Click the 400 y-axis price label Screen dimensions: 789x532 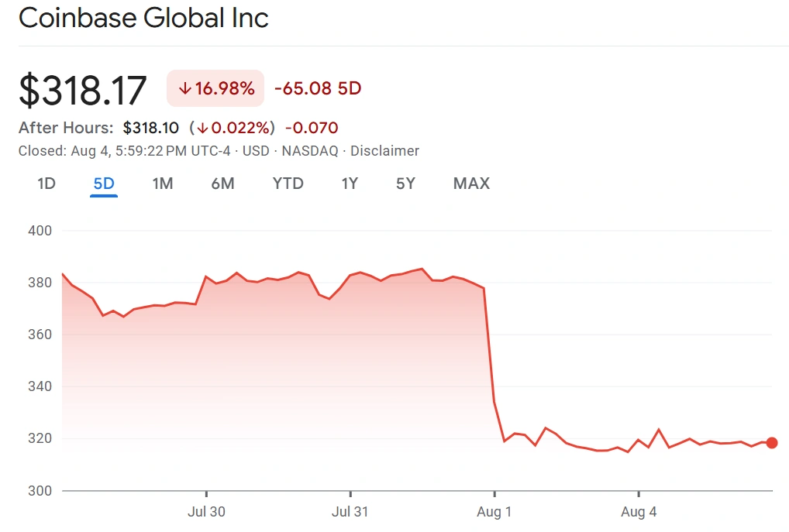(x=39, y=231)
